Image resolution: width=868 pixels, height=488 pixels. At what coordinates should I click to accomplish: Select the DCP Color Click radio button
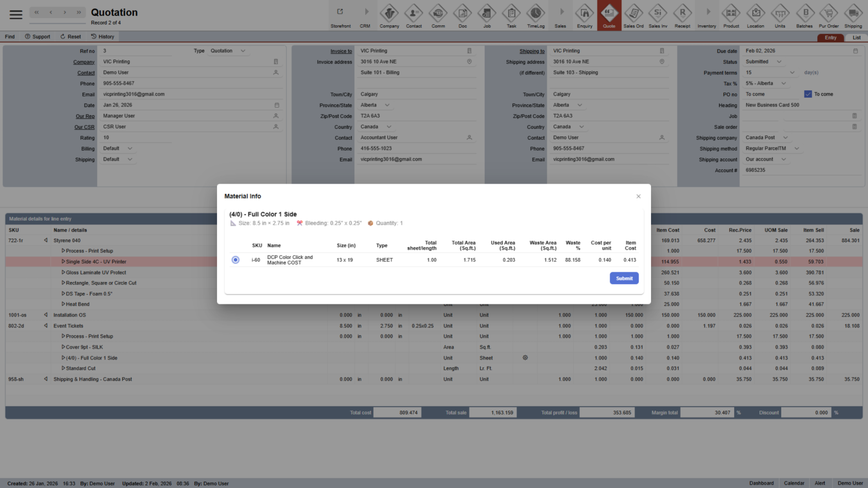236,260
